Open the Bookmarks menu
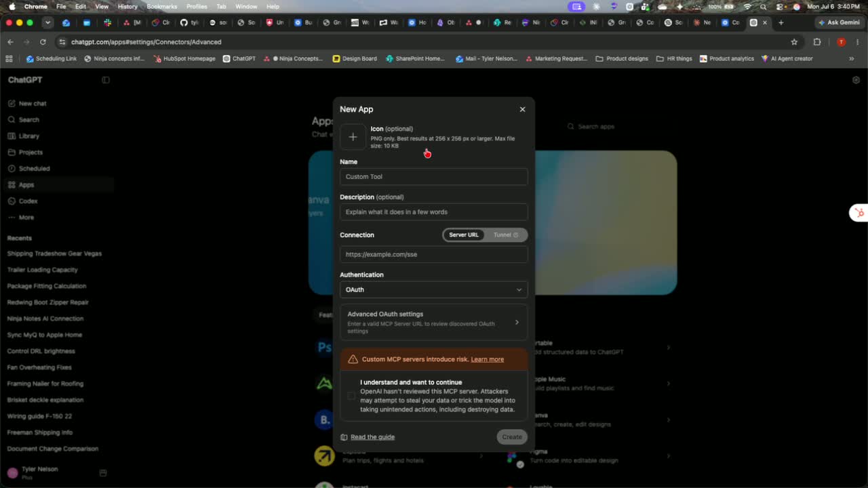The height and width of the screenshot is (488, 868). pos(162,6)
